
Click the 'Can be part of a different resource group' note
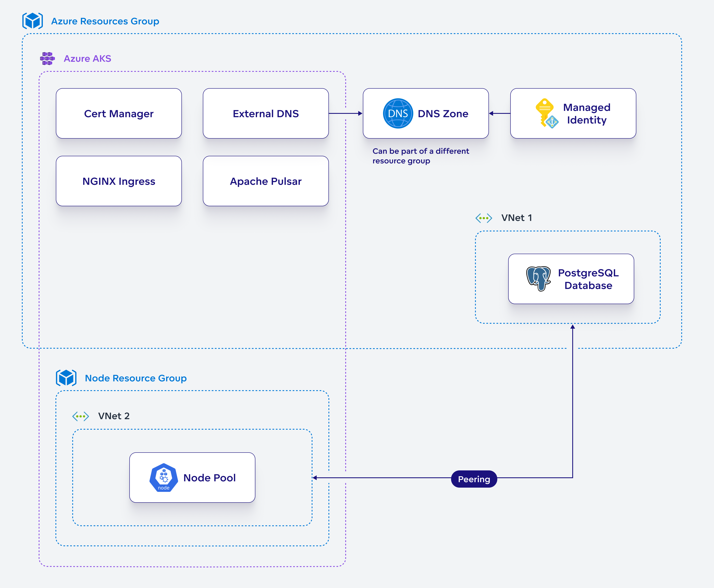click(421, 156)
